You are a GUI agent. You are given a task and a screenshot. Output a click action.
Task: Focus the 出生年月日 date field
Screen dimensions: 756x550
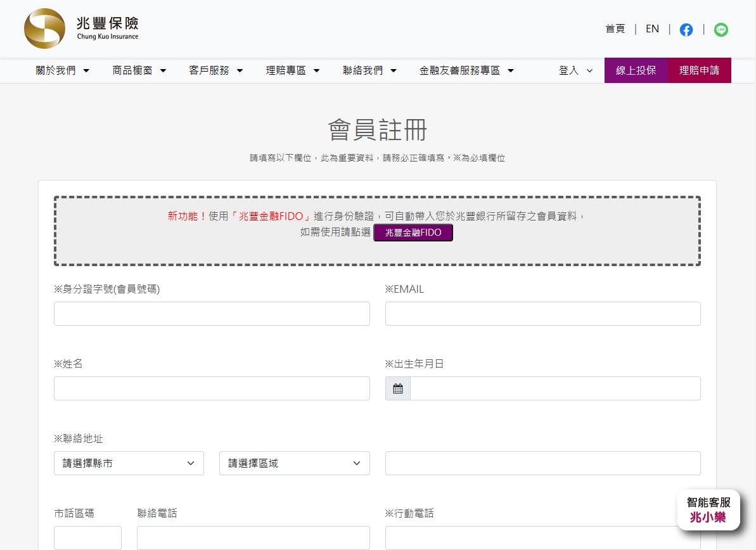555,388
